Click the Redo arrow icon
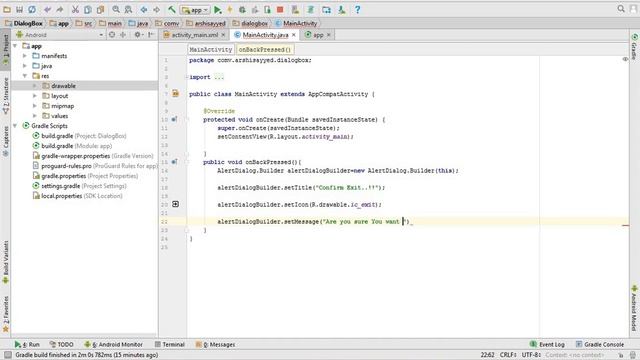 pyautogui.click(x=60, y=9)
